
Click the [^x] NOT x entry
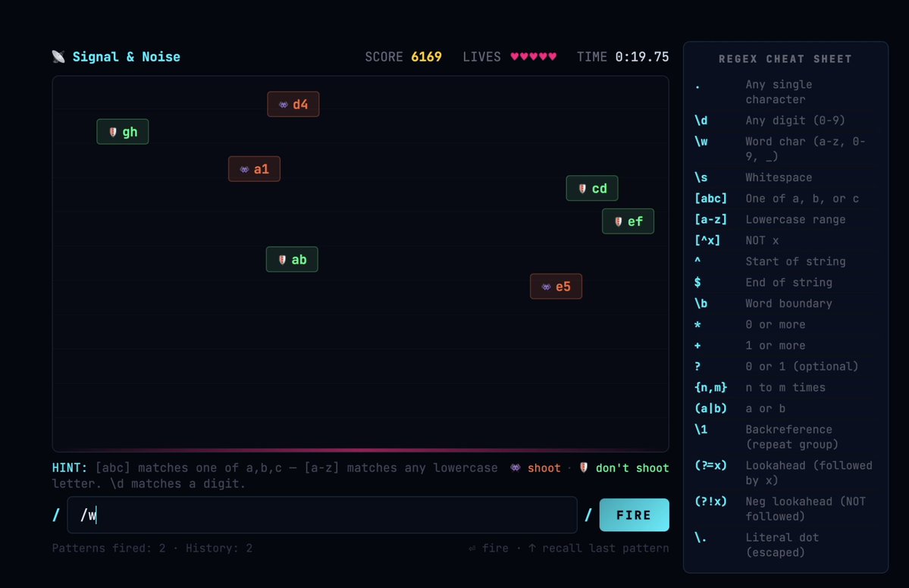click(785, 240)
